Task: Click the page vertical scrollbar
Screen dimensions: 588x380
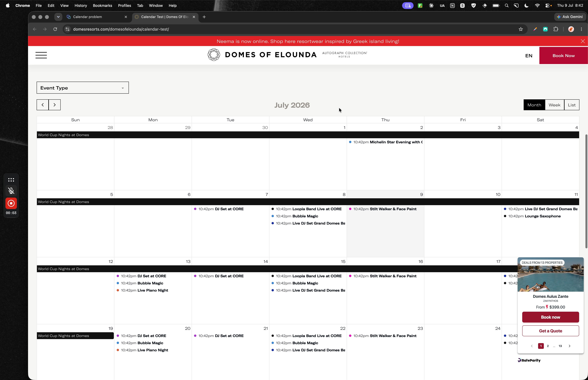Action: click(x=586, y=191)
